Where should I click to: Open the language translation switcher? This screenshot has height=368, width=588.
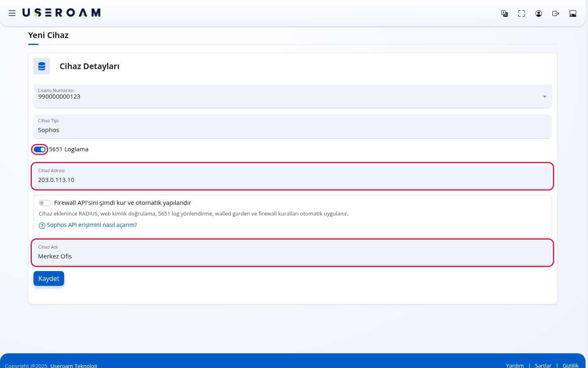[x=505, y=13]
